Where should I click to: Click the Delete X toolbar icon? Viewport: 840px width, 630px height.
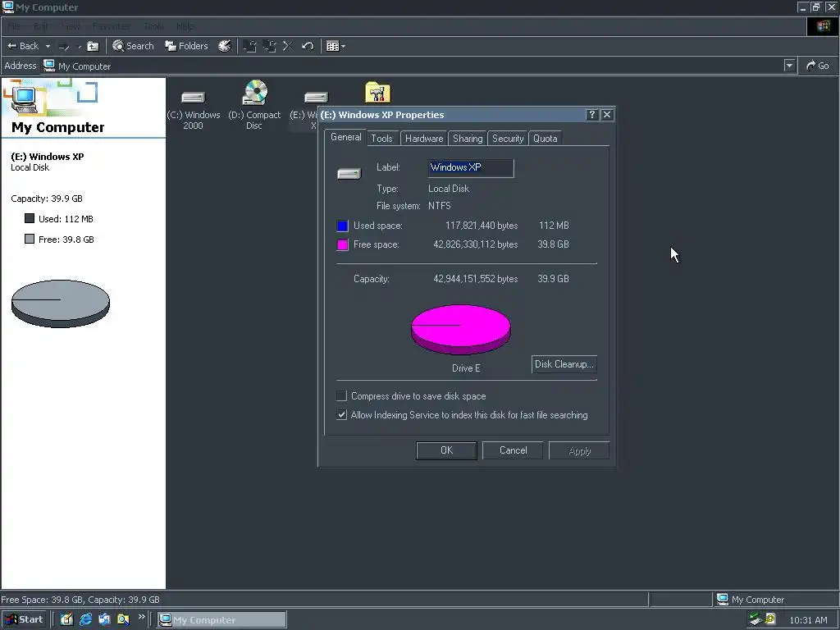coord(288,46)
